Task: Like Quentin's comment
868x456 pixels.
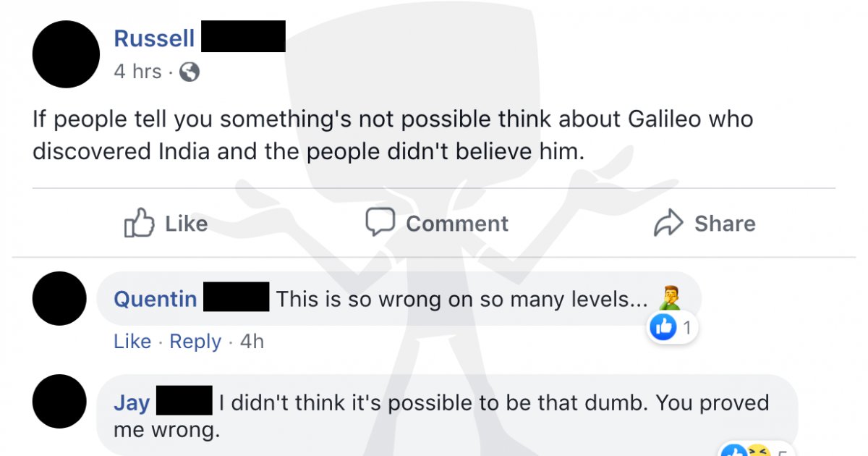Action: click(132, 341)
